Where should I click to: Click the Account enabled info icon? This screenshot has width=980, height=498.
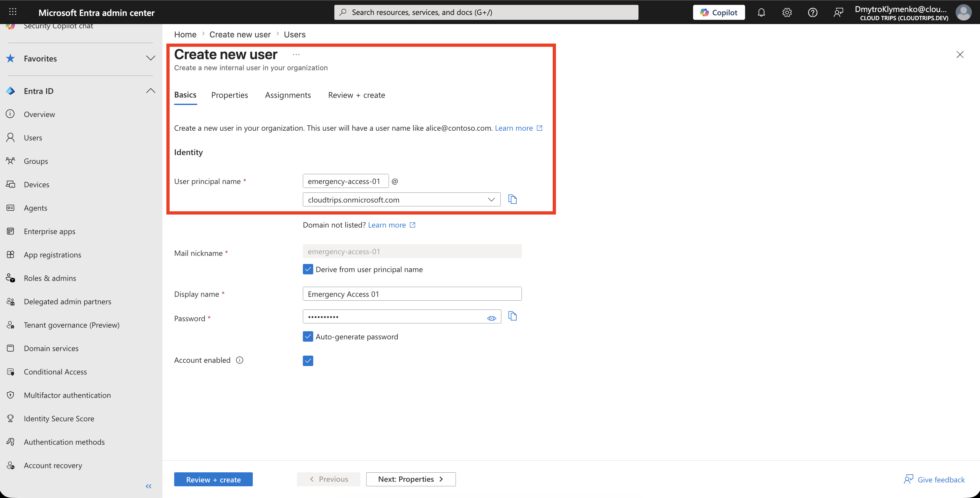(240, 360)
